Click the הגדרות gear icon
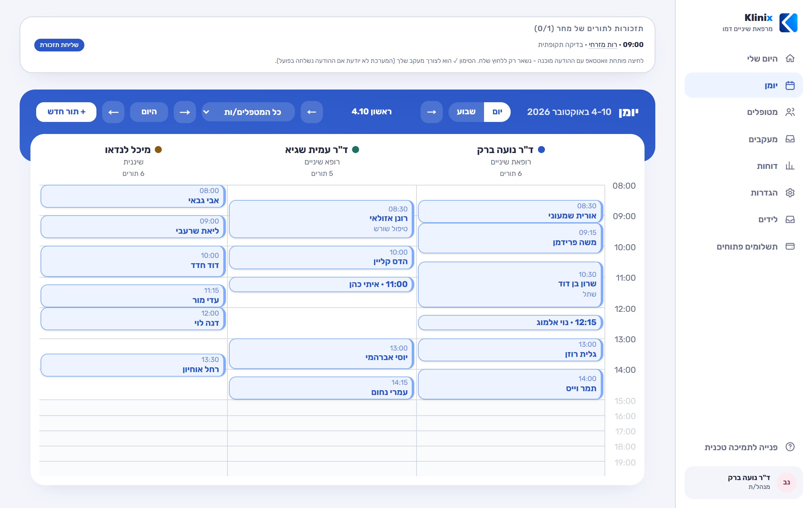 pyautogui.click(x=790, y=192)
